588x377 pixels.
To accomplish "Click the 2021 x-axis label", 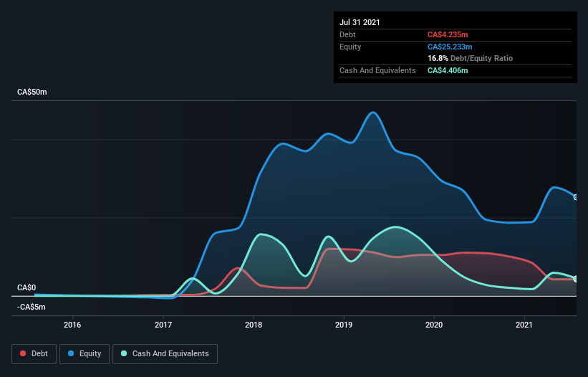I will (x=524, y=325).
